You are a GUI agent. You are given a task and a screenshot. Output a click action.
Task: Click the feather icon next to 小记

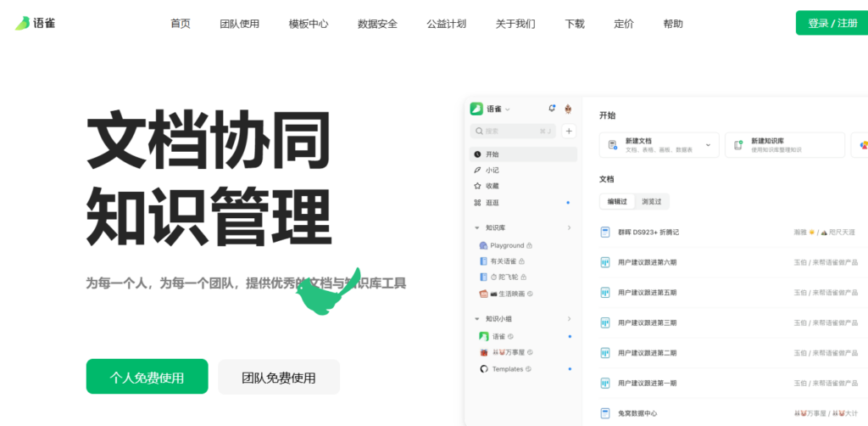coord(477,170)
